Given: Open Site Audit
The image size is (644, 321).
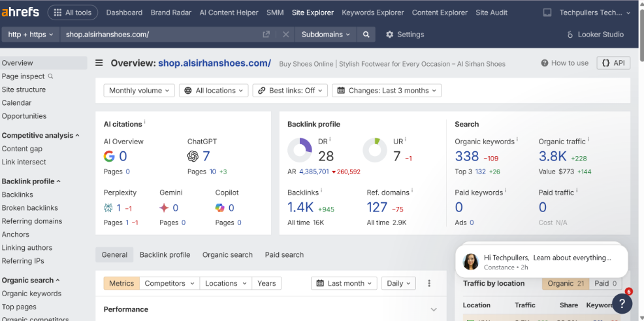Looking at the screenshot, I should [492, 13].
